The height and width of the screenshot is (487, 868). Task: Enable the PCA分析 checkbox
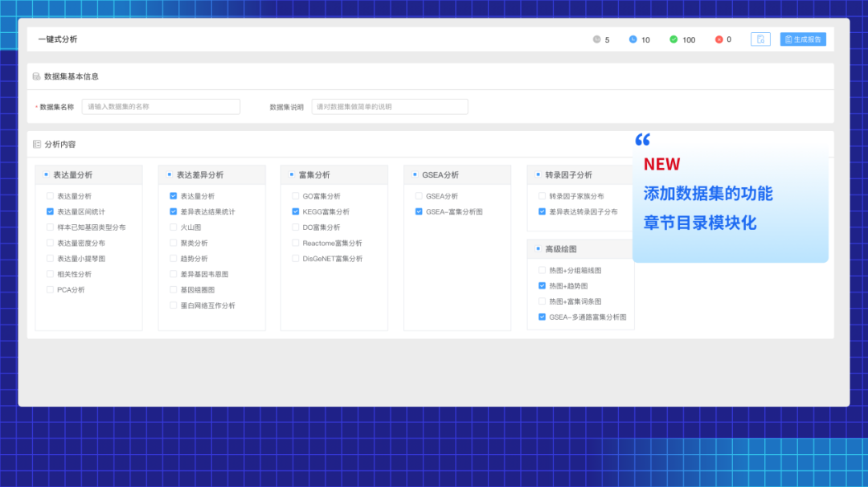coord(49,289)
